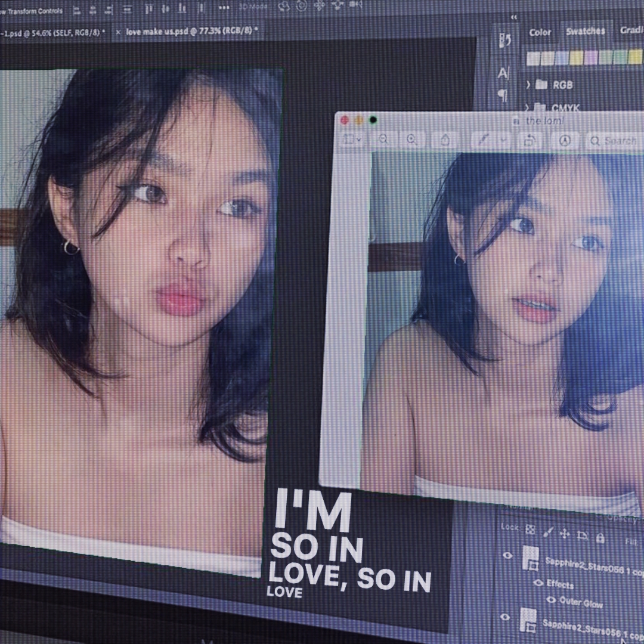644x644 pixels.
Task: Click the zoom out icon in Preview
Action: click(x=383, y=139)
